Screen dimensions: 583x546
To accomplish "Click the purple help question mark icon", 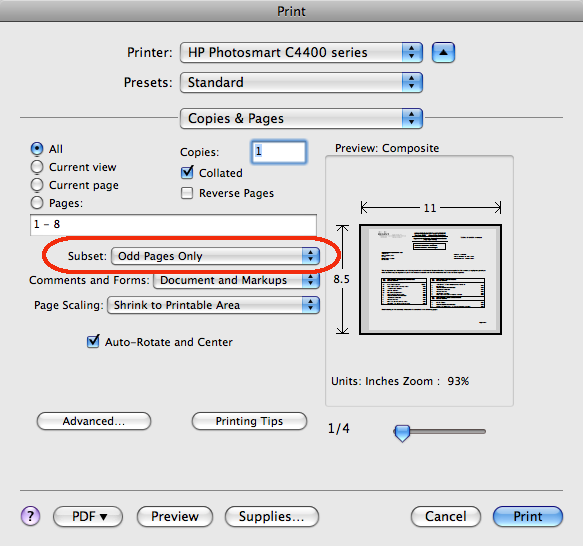I will click(30, 516).
